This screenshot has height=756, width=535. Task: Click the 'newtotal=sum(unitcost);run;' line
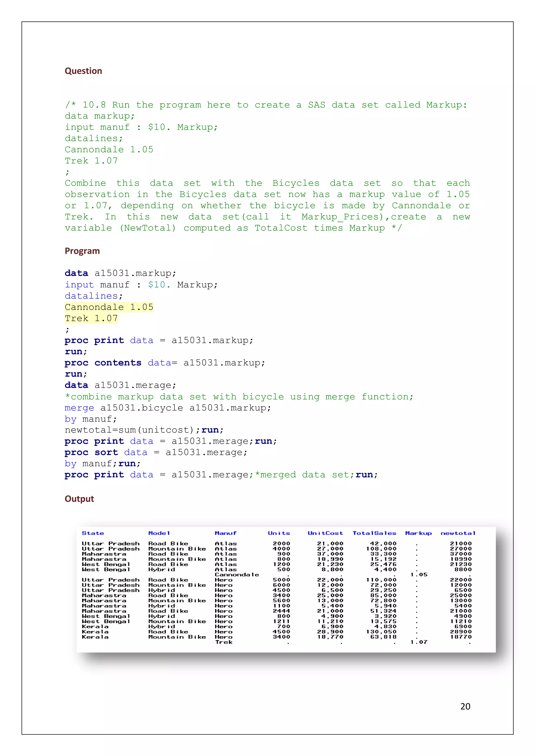pyautogui.click(x=144, y=430)
